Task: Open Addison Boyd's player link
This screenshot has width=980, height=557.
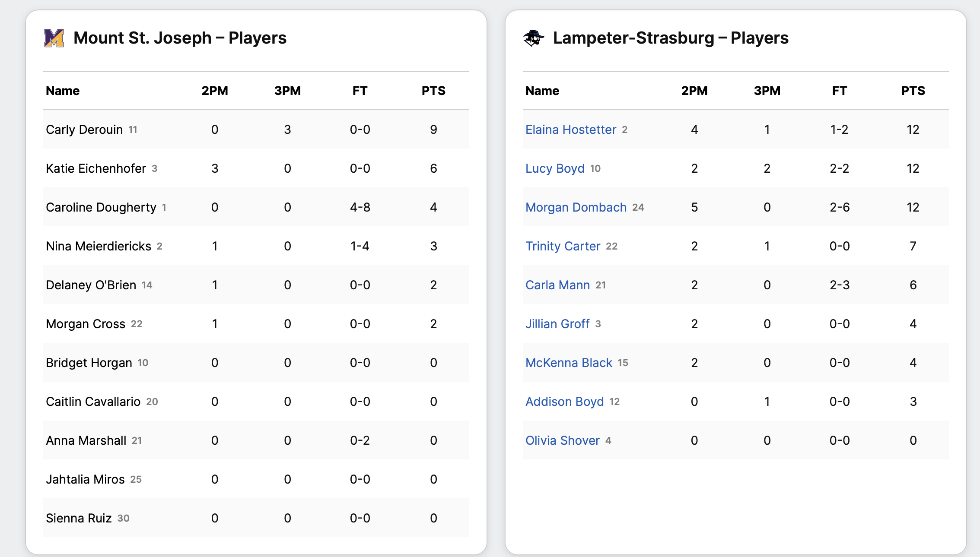Action: click(564, 402)
